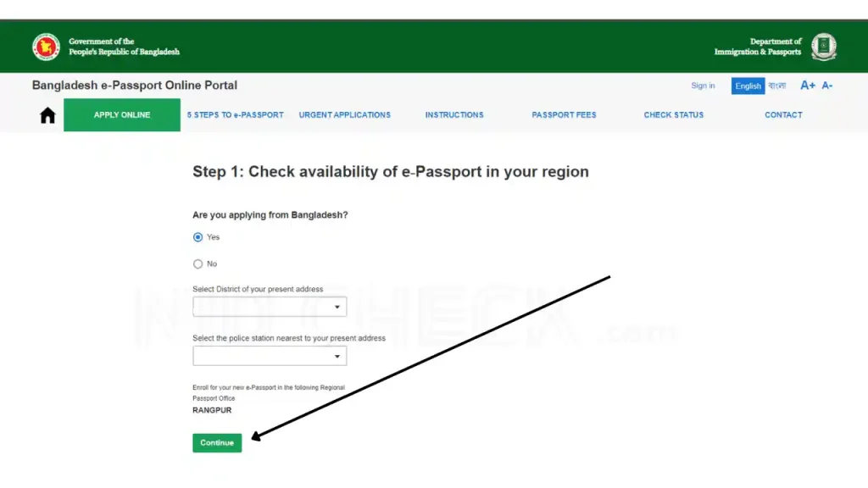The image size is (868, 488).
Task: Click the Sign in link
Action: pos(703,86)
